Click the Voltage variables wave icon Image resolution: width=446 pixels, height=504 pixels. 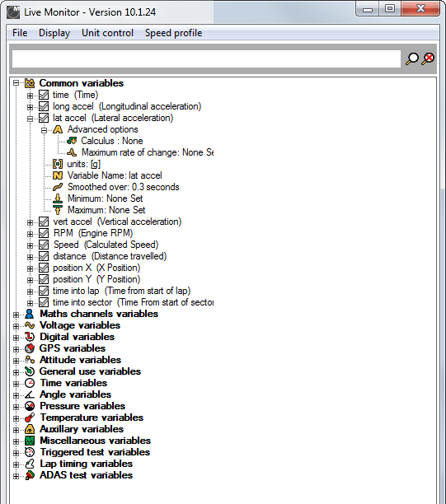point(30,325)
